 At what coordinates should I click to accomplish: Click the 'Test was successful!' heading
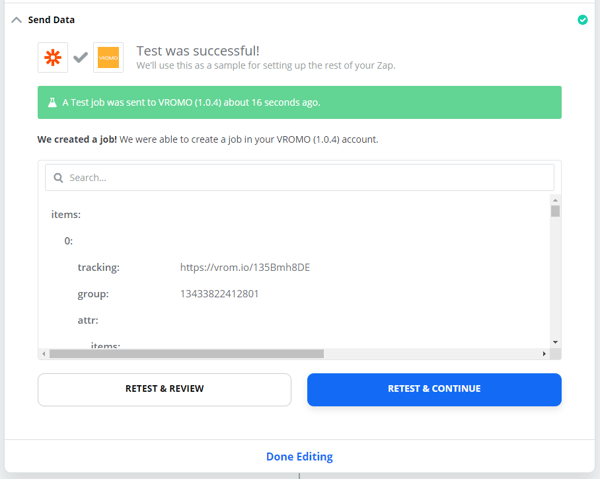198,51
